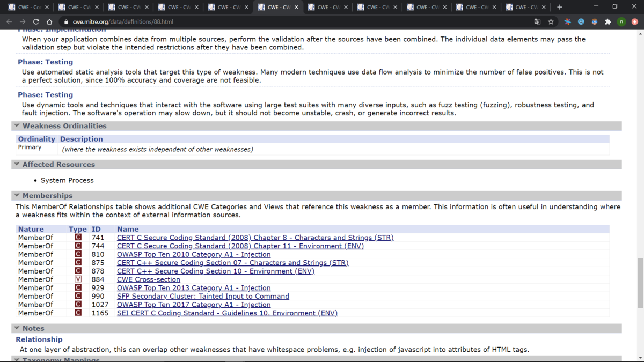Collapse the Weakness Ordinalities section

[x=17, y=126]
